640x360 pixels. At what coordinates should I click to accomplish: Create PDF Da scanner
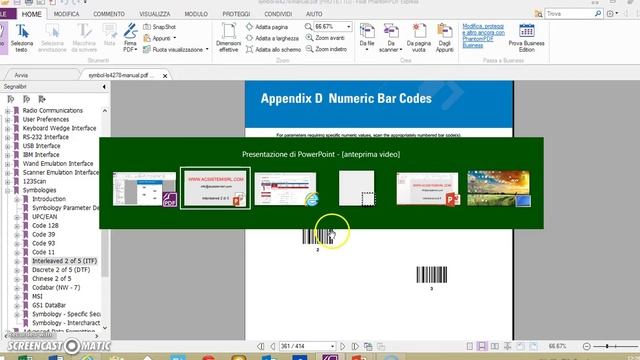click(391, 38)
